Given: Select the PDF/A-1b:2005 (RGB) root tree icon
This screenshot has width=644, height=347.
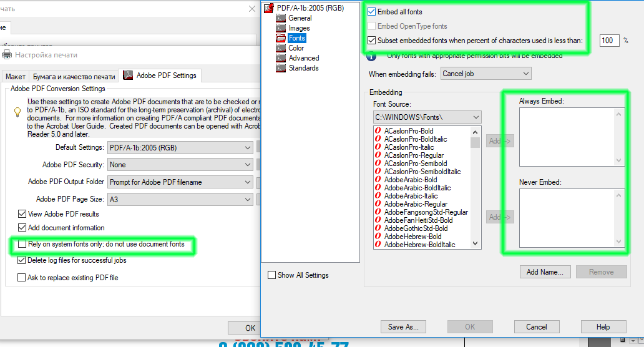Looking at the screenshot, I should 269,8.
